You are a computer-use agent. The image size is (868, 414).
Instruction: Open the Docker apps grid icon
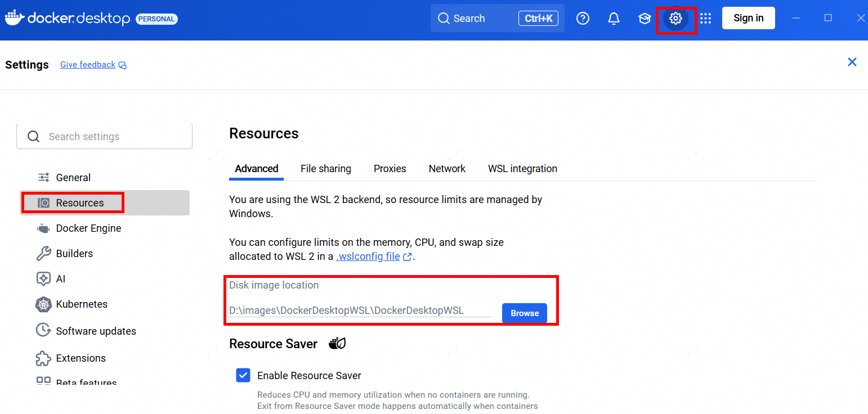(x=706, y=19)
